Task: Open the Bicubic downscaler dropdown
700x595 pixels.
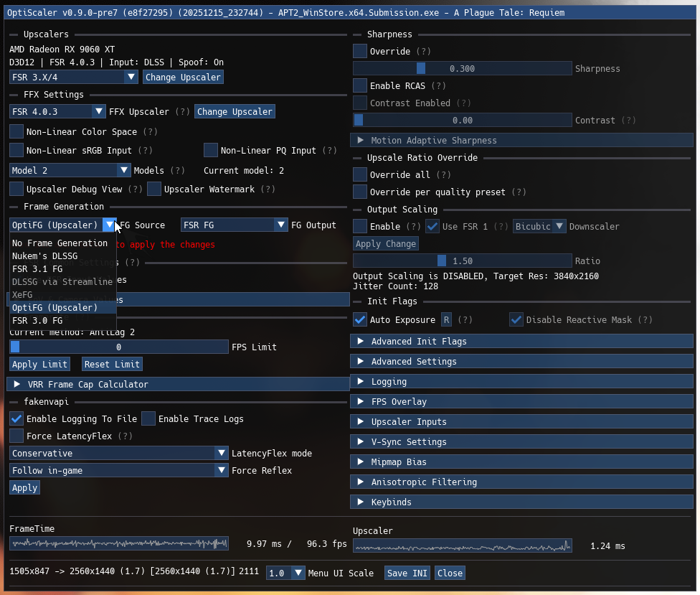Action: (539, 226)
